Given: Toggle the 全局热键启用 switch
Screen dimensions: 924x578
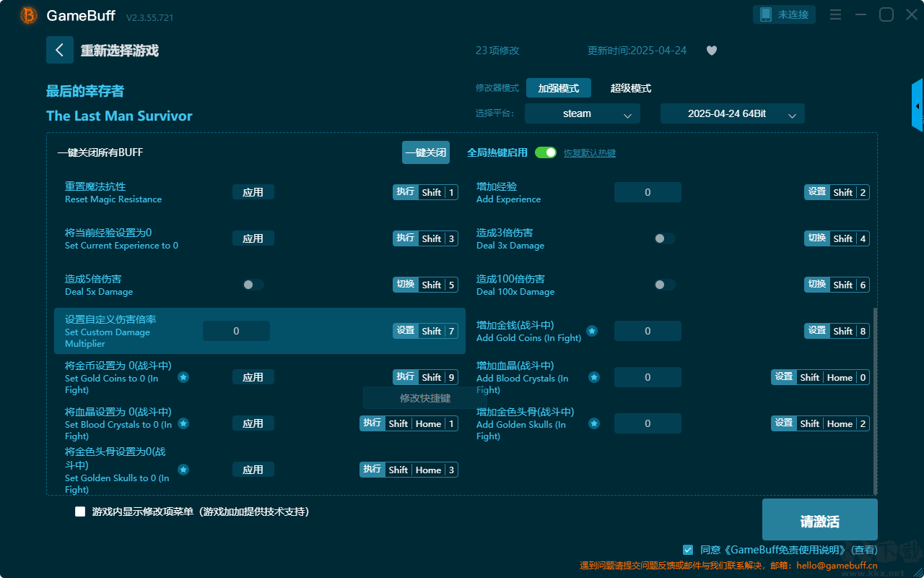Looking at the screenshot, I should pyautogui.click(x=546, y=152).
